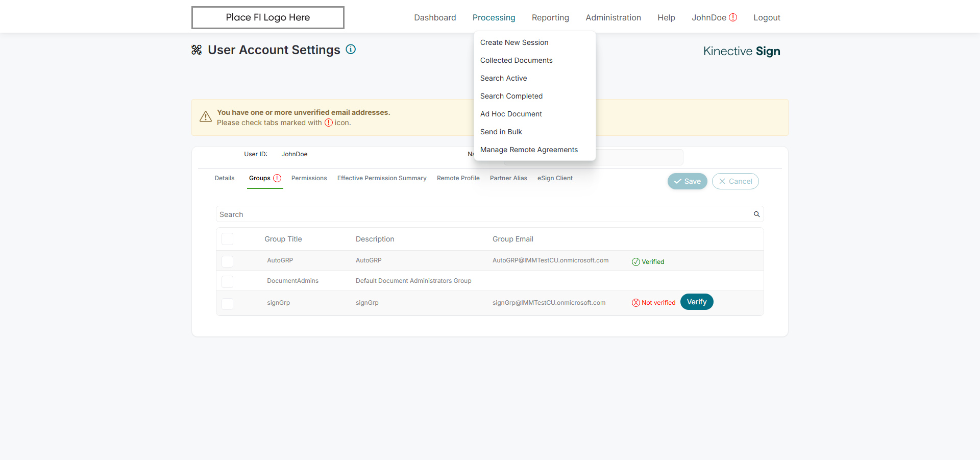Click the Cancel button
The width and height of the screenshot is (980, 460).
click(735, 181)
